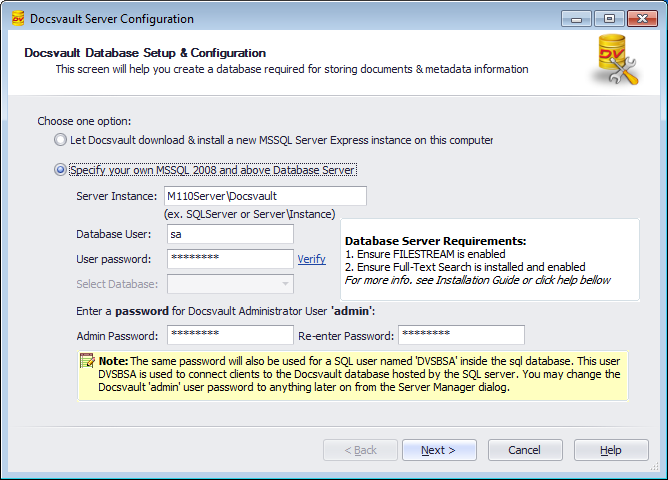
Task: Click the 'Database Server Requirements:' heading
Action: click(x=435, y=241)
